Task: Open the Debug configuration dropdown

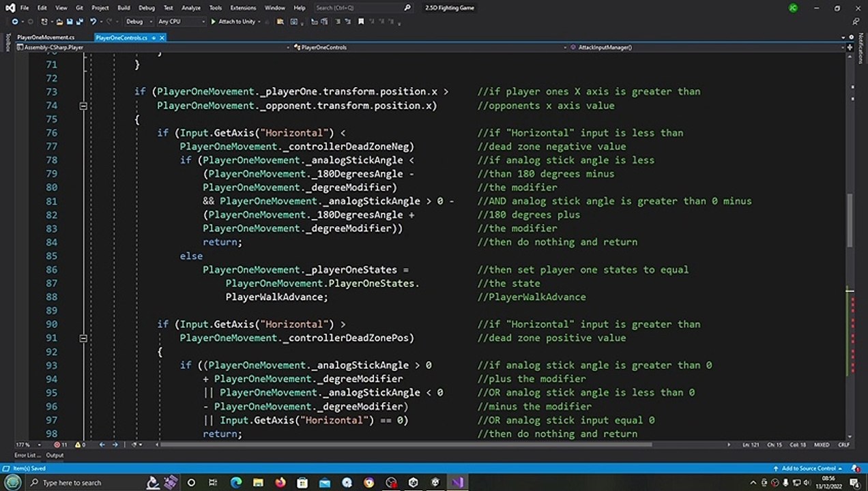Action: (x=139, y=21)
